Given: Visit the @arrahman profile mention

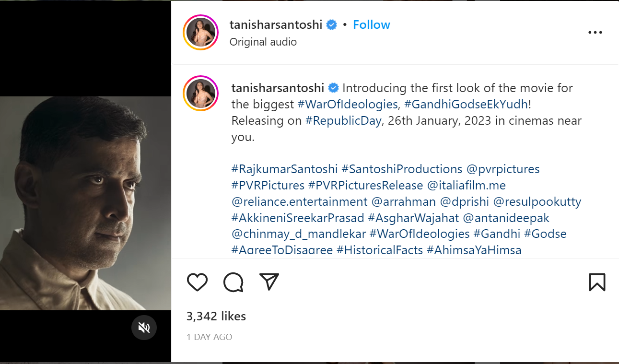Looking at the screenshot, I should 404,202.
